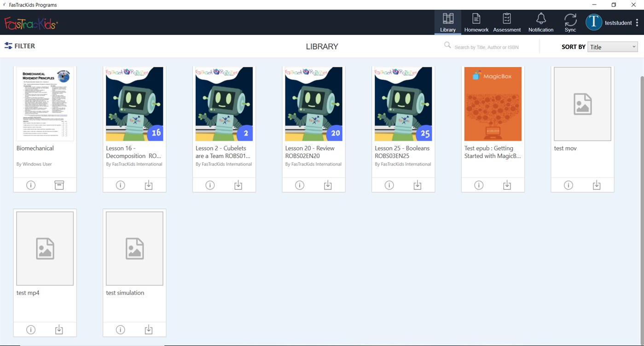Sync the library content
Screen dimensions: 644x346
click(570, 23)
